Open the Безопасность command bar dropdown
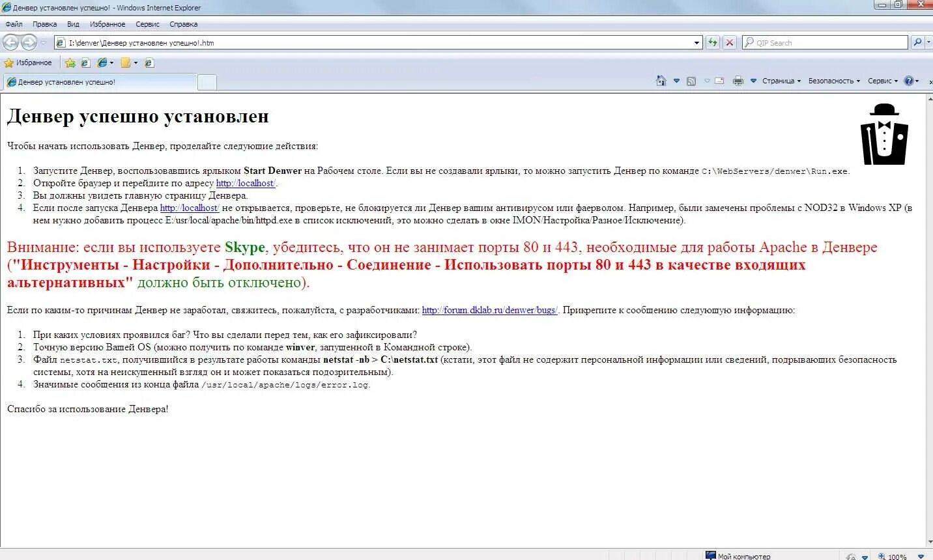The height and width of the screenshot is (560, 933). click(x=834, y=81)
